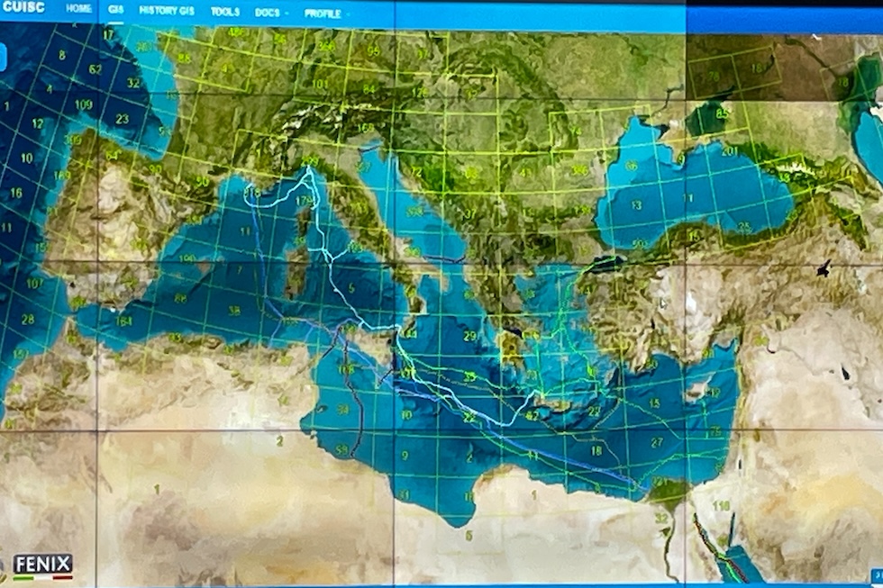
Task: Click grid cell 42 near Crete
Action: coord(532,416)
